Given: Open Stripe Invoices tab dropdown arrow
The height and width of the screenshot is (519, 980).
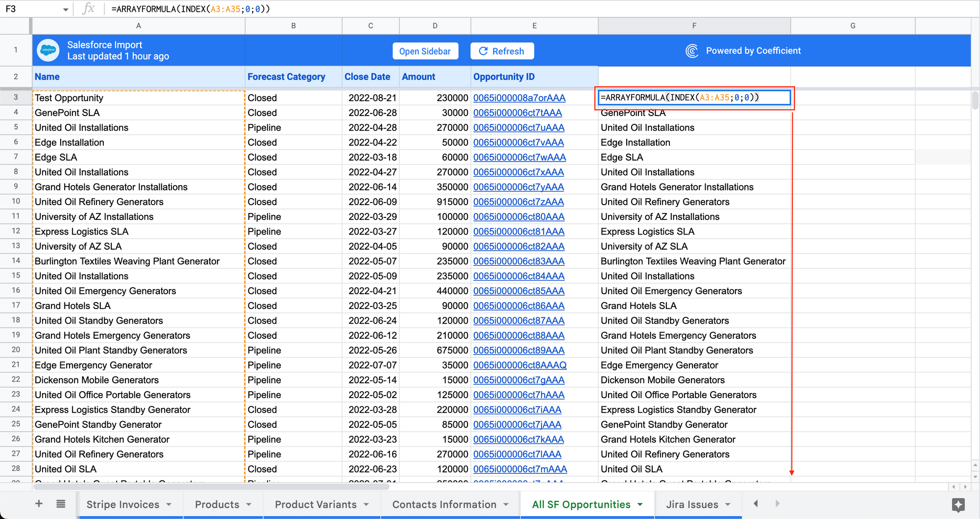Looking at the screenshot, I should tap(169, 504).
